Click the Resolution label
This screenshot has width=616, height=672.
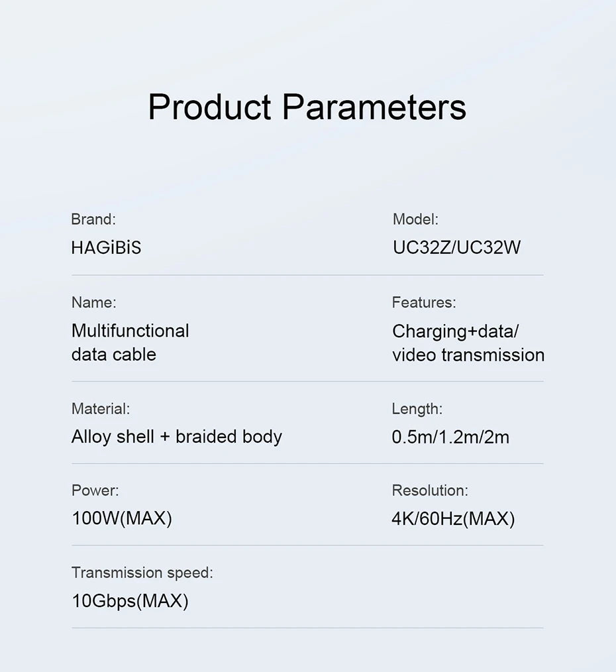430,490
